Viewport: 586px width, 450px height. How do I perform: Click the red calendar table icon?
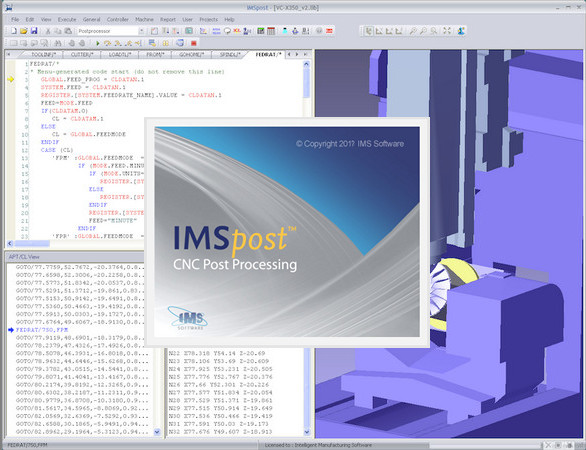point(271,31)
